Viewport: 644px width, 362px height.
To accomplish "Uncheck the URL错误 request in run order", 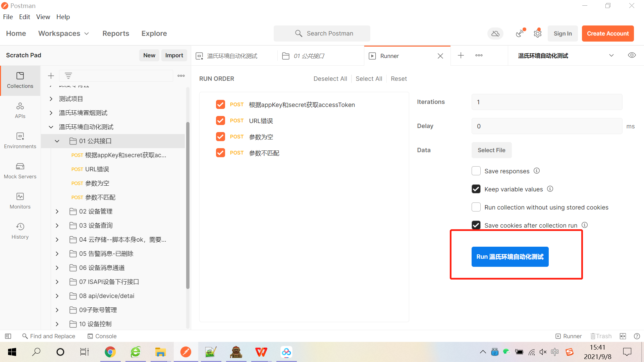I will tap(220, 121).
